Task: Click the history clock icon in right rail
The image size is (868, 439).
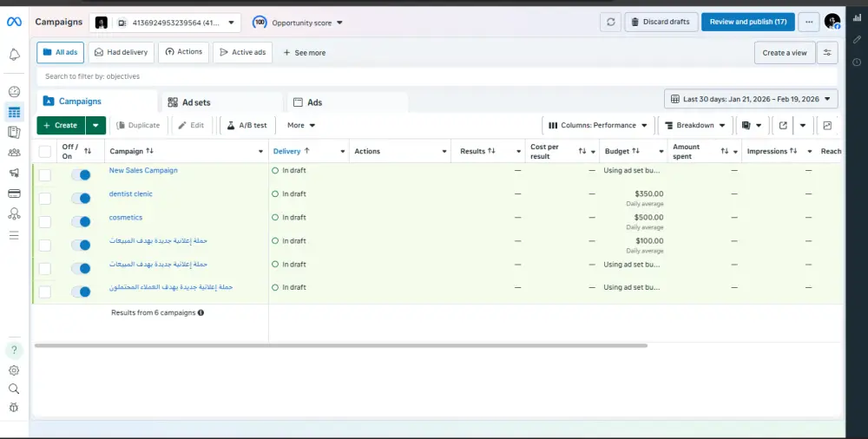Action: click(x=857, y=62)
